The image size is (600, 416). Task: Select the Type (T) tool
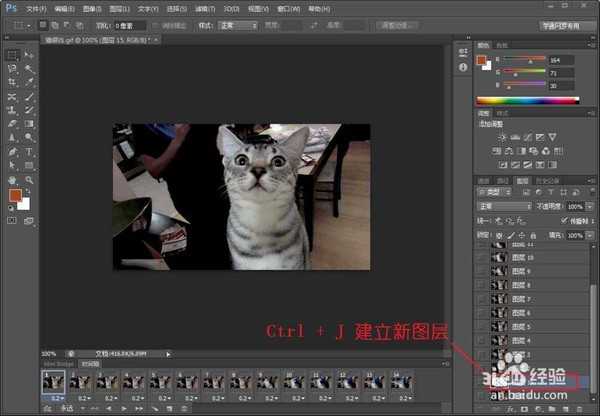29,152
